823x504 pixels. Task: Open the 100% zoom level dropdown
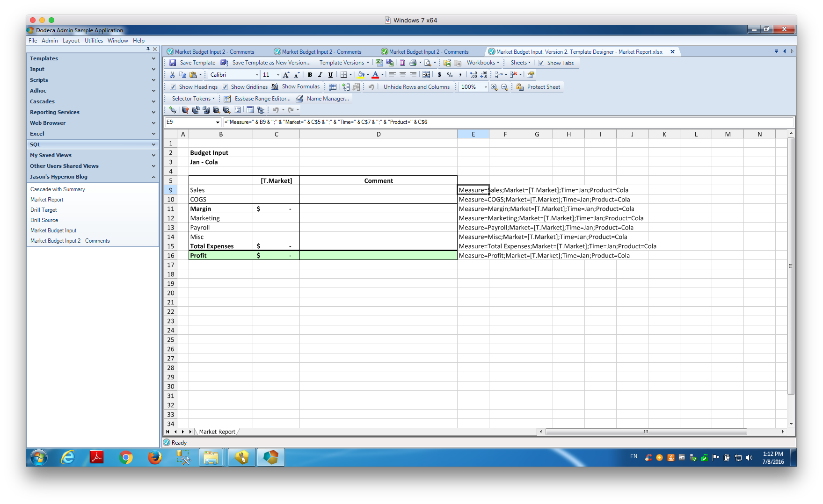(x=473, y=87)
